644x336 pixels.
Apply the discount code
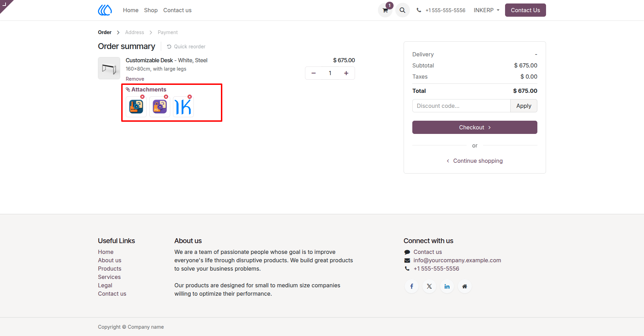[x=523, y=106]
